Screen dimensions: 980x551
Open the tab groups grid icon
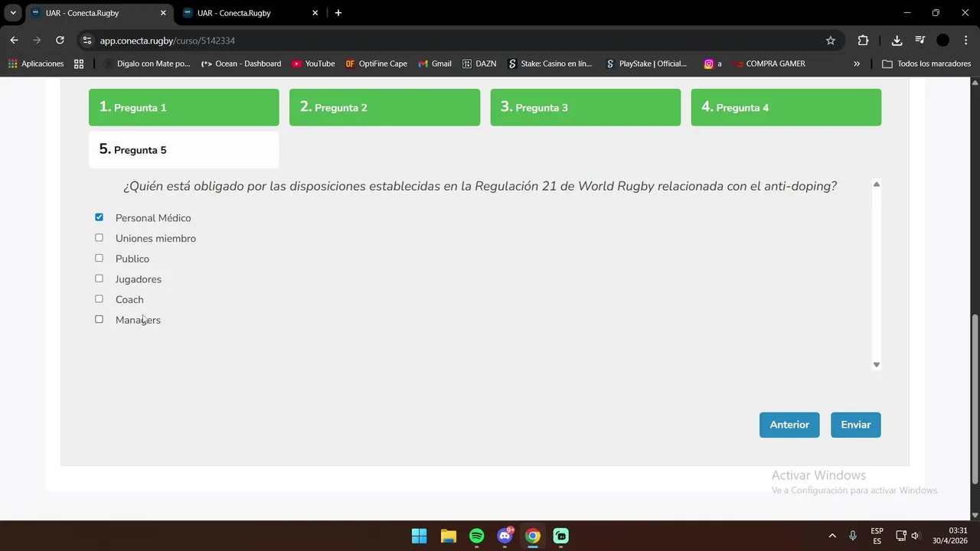pos(79,64)
